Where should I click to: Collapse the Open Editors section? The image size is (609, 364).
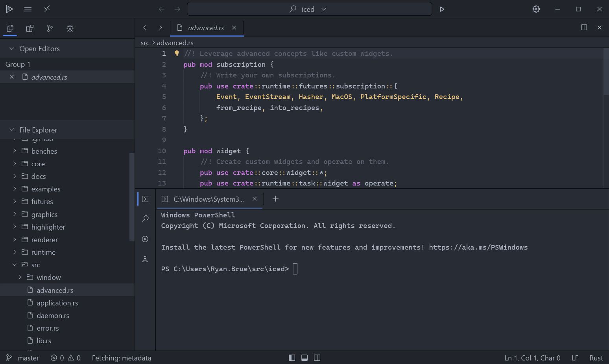12,48
